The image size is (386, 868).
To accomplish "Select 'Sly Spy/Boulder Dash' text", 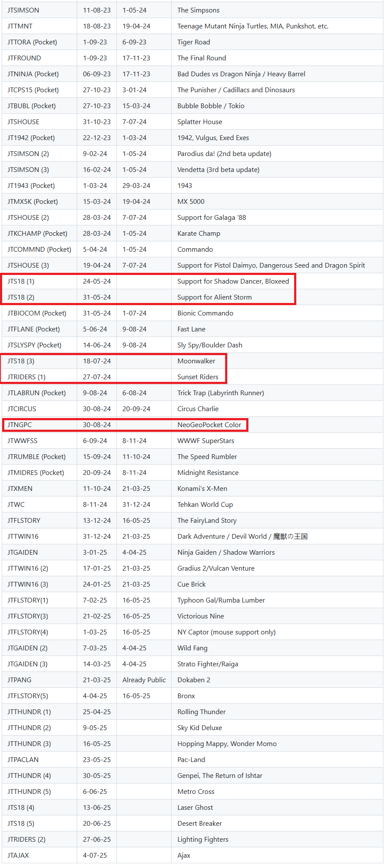I will tap(210, 345).
